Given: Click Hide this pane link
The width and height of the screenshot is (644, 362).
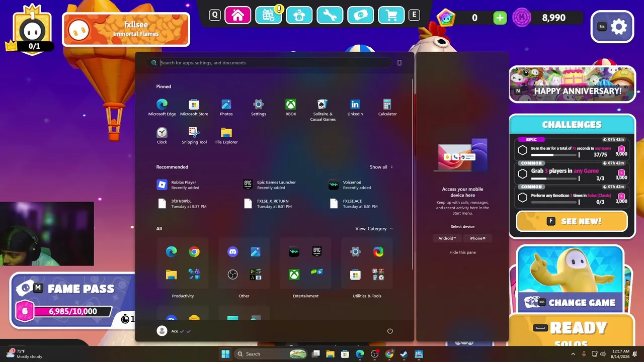Looking at the screenshot, I should [462, 252].
